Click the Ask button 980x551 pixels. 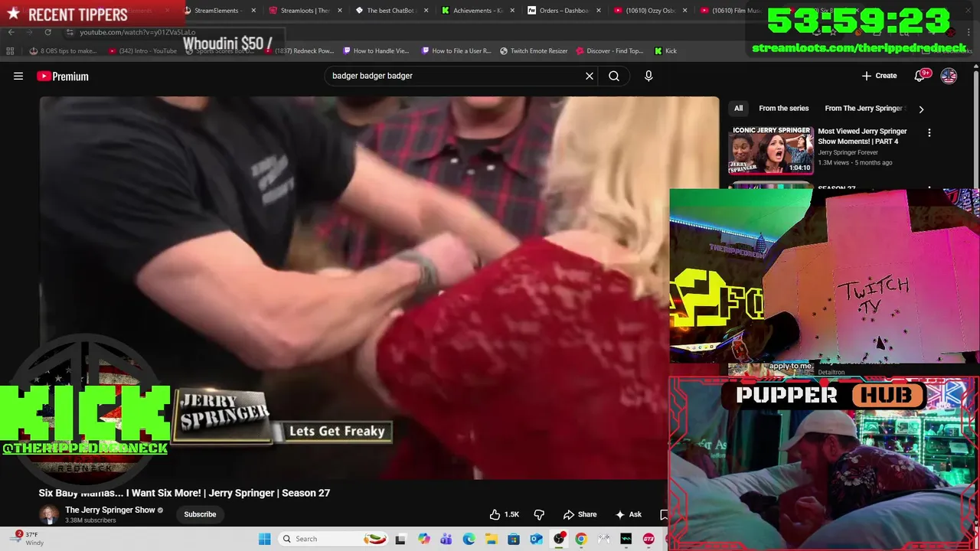tap(628, 514)
